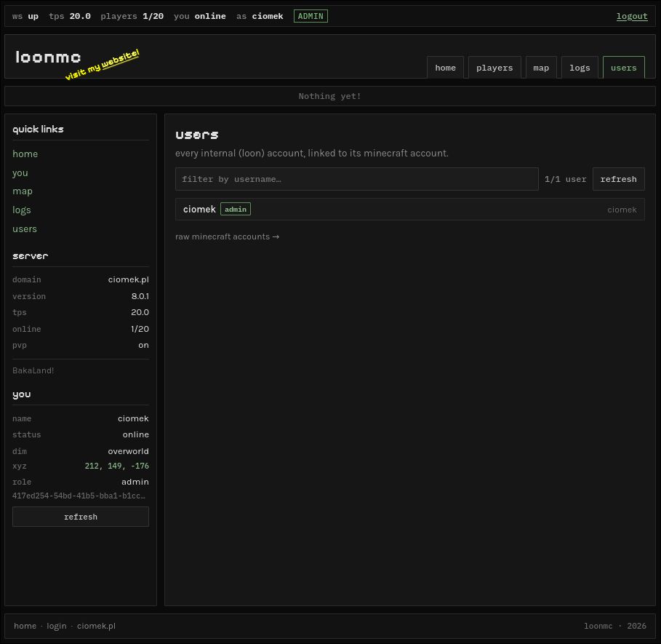
Task: Click the pvp value 'on'
Action: pos(143,345)
